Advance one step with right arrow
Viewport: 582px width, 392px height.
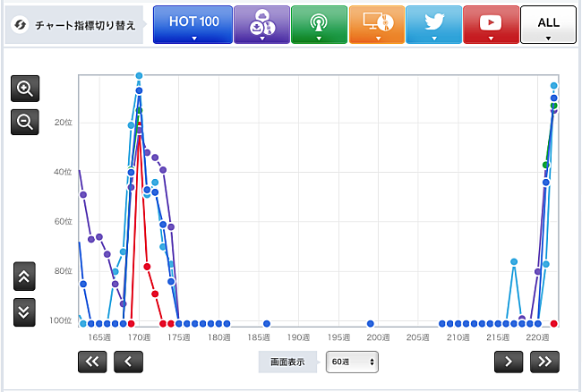tap(509, 361)
